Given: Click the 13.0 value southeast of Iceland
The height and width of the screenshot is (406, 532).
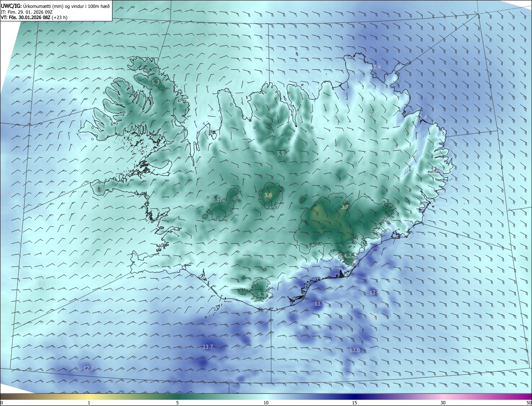Looking at the screenshot, I should tap(355, 350).
